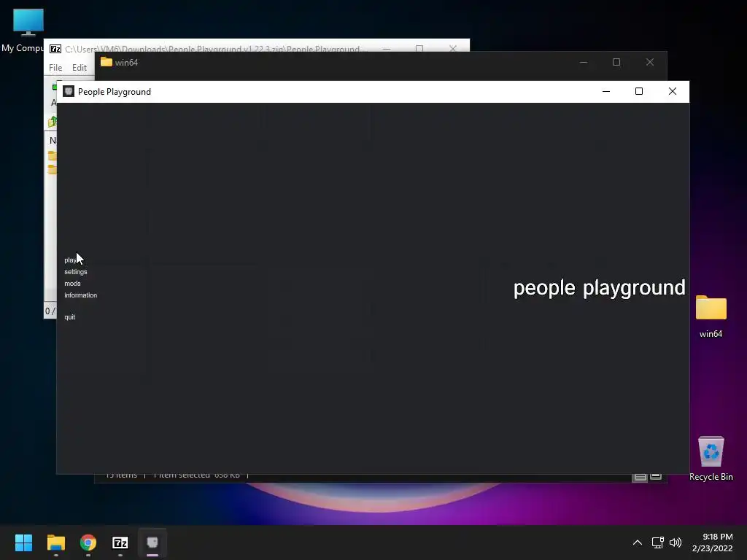Viewport: 747px width, 560px height.
Task: Click the People Playground title bar icon
Action: [x=69, y=91]
